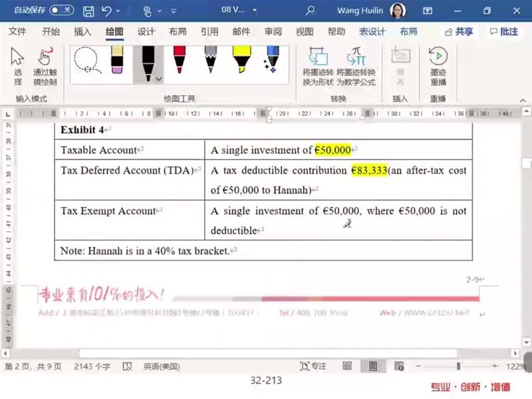532x399 pixels.
Task: Open the Undo history dropdown arrow
Action: click(x=118, y=11)
